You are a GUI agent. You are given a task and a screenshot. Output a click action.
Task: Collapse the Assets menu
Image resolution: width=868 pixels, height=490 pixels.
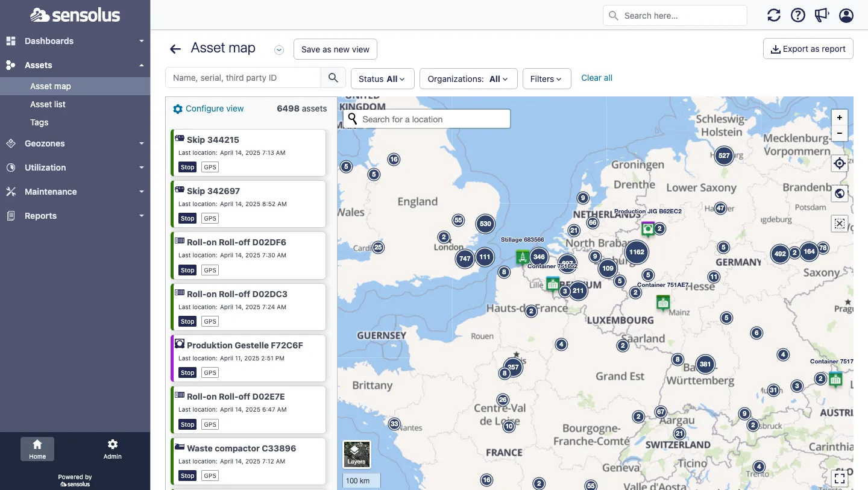[x=75, y=65]
